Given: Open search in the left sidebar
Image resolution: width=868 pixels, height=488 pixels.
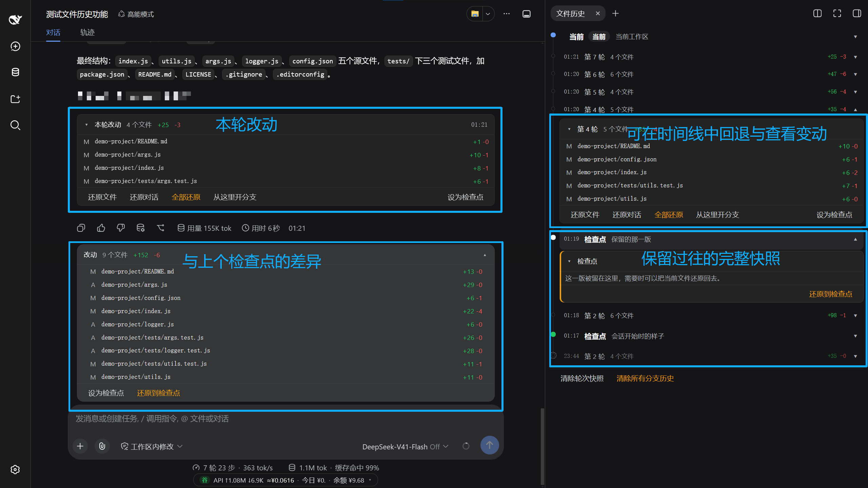Looking at the screenshot, I should (15, 125).
